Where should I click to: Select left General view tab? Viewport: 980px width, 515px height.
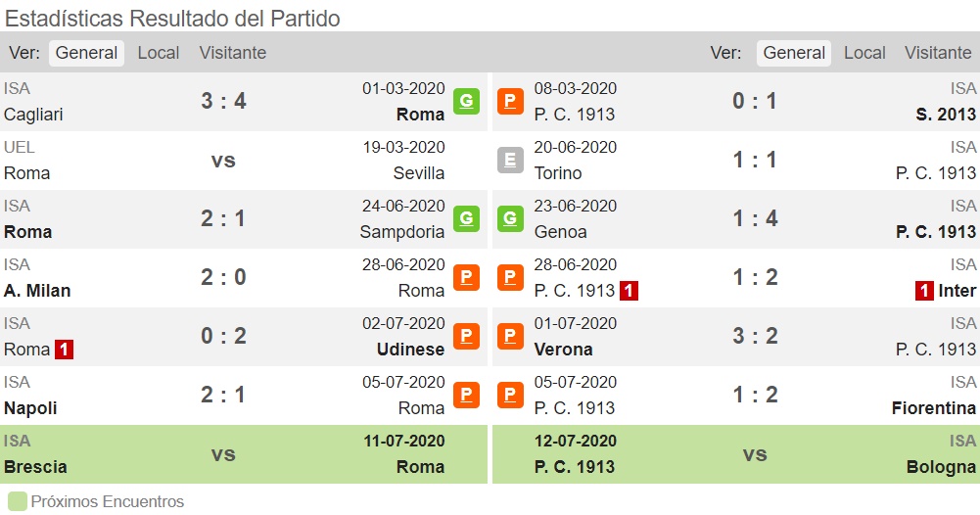click(x=86, y=53)
